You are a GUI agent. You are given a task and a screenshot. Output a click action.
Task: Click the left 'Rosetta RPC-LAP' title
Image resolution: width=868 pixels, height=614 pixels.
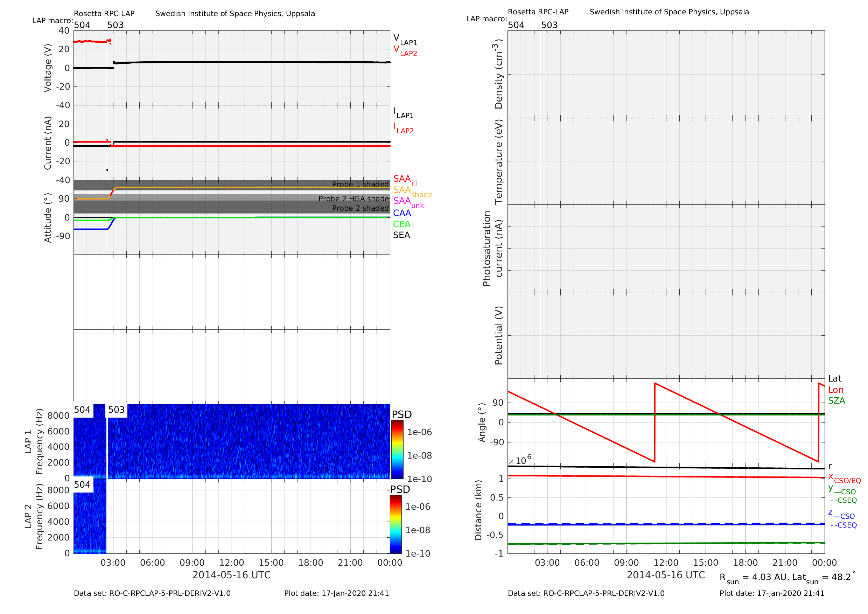pos(104,14)
